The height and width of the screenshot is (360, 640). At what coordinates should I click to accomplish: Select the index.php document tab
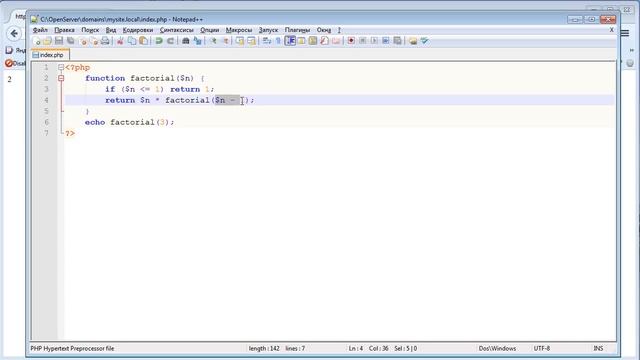coord(51,55)
